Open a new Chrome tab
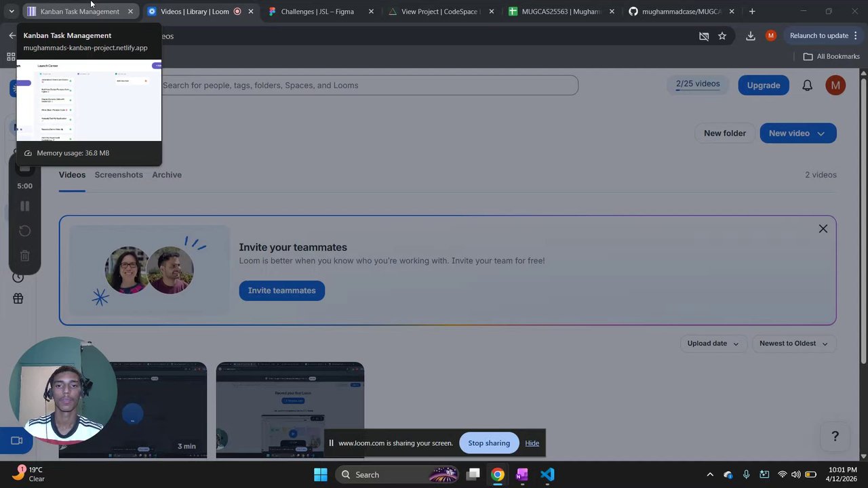868x488 pixels. 751,12
